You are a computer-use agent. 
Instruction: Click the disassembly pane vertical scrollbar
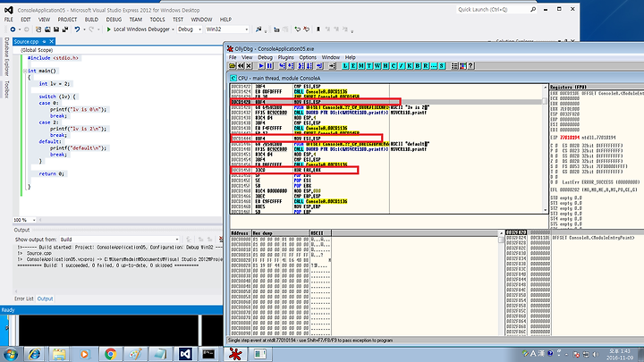tap(545, 148)
